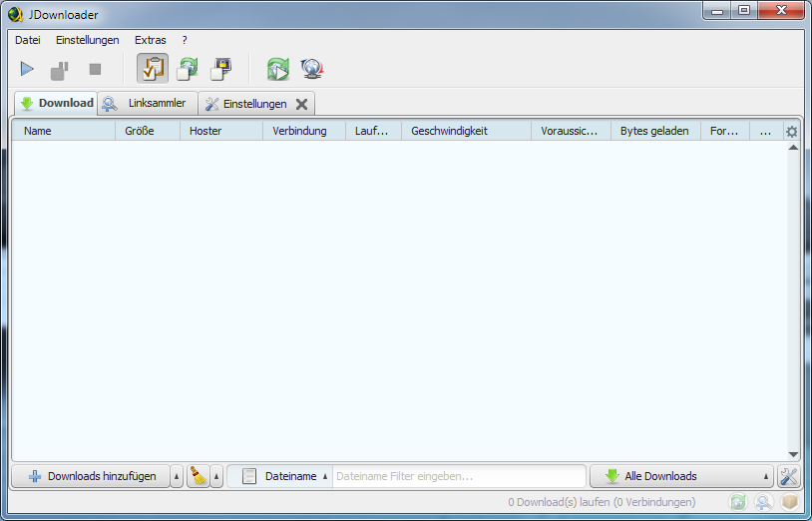This screenshot has height=521, width=812.
Task: Stop all downloads with the stop icon
Action: tap(95, 69)
